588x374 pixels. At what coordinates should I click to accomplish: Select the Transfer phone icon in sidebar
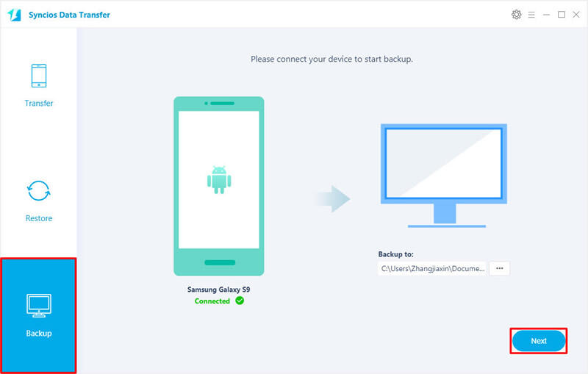tap(39, 76)
